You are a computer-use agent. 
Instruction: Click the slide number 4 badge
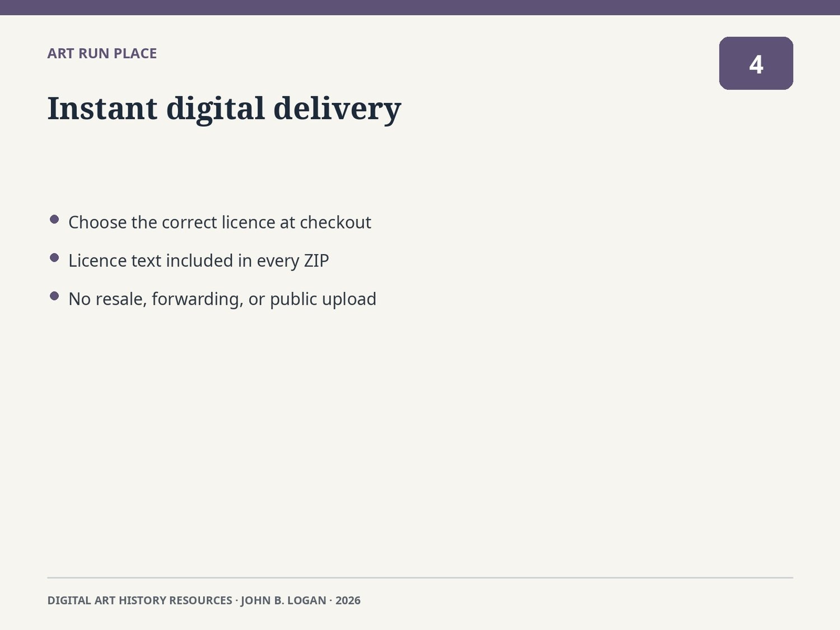pos(756,63)
